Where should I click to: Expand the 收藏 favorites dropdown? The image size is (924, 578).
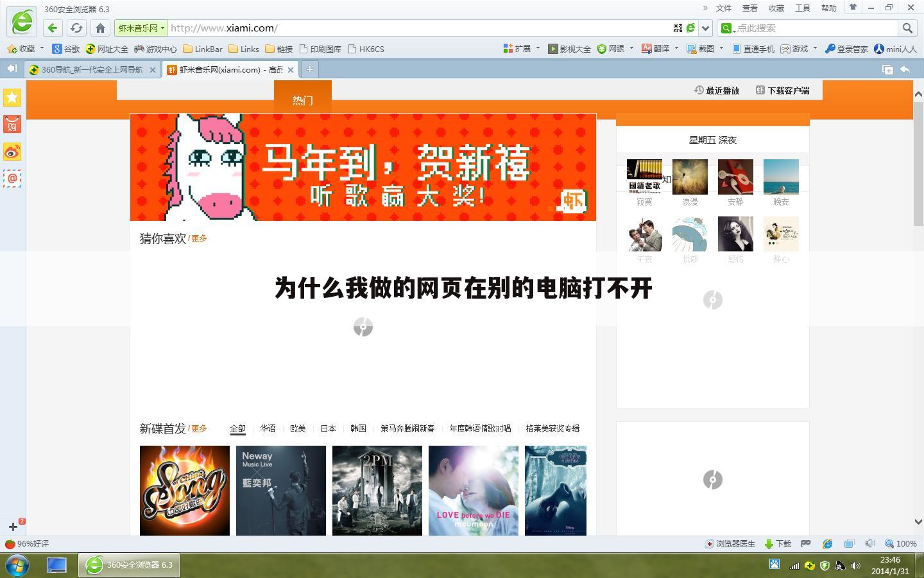point(42,49)
